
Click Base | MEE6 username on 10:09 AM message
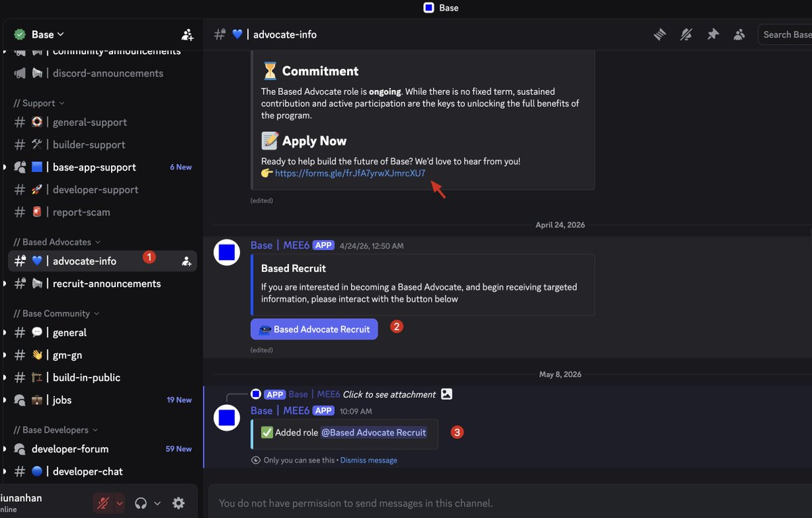[x=280, y=410]
